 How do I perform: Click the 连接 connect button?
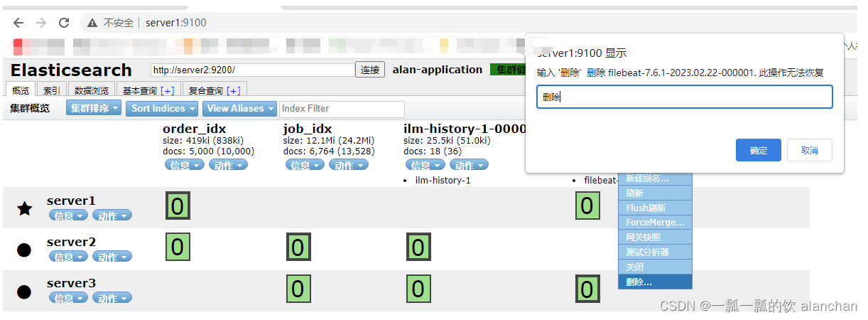click(x=370, y=70)
